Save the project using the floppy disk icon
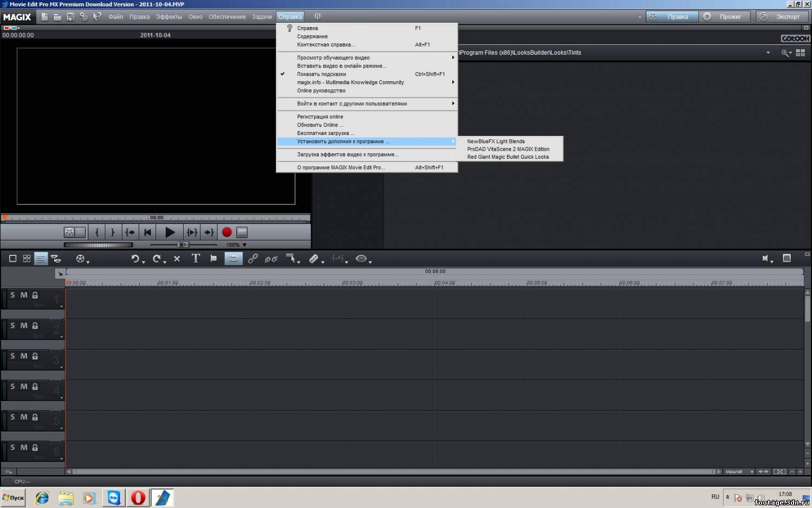 70,17
